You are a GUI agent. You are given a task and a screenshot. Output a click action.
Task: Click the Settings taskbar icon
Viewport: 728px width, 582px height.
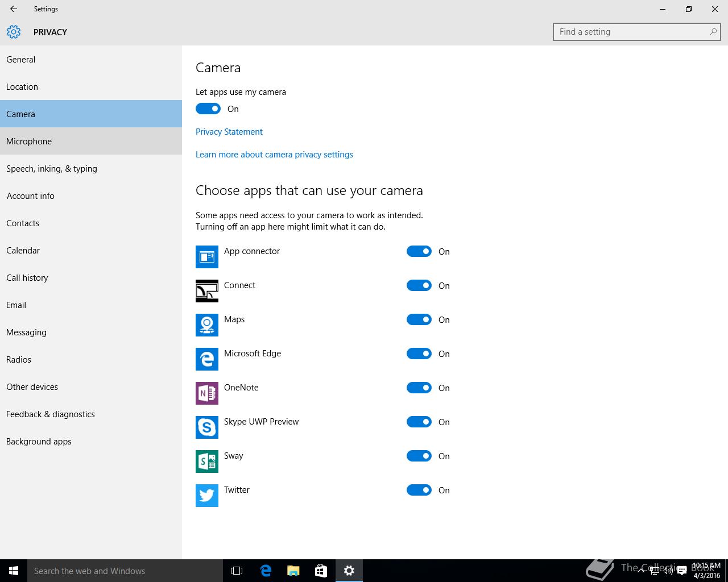point(349,571)
